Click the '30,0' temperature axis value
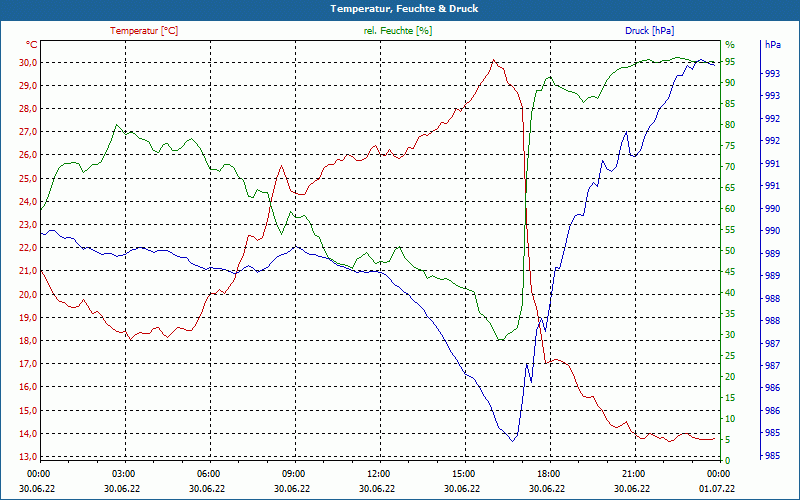This screenshot has width=800, height=500. pyautogui.click(x=28, y=63)
